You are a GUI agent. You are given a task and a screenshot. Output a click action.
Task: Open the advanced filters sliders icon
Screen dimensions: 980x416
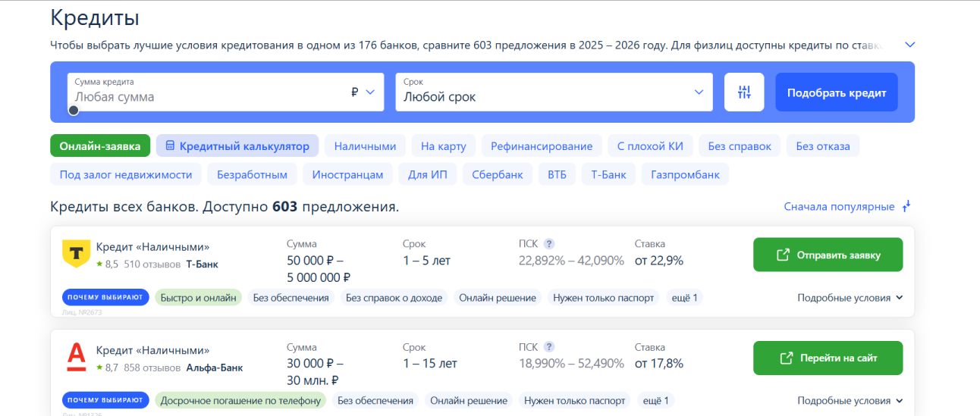coord(744,92)
